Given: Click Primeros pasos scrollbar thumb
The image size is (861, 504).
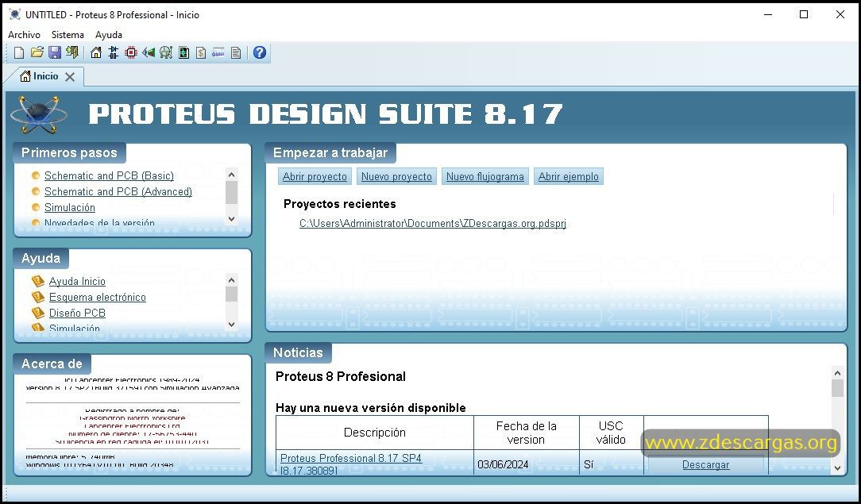Looking at the screenshot, I should point(232,193).
